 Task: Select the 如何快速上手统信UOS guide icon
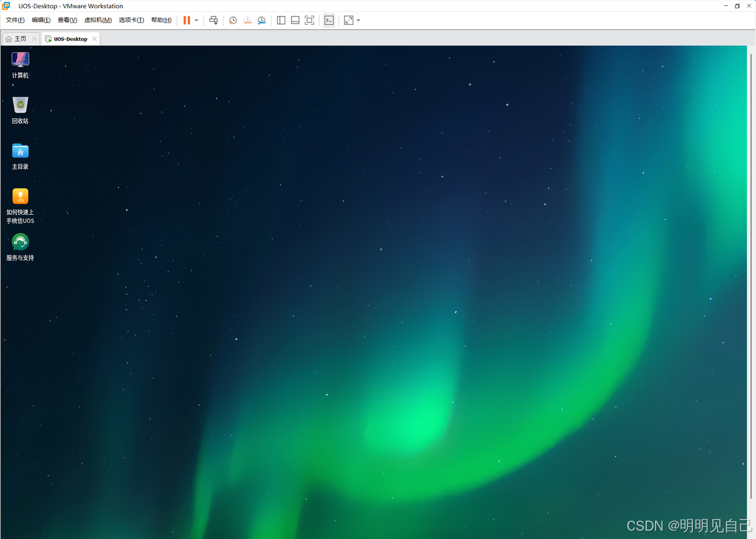coord(20,206)
